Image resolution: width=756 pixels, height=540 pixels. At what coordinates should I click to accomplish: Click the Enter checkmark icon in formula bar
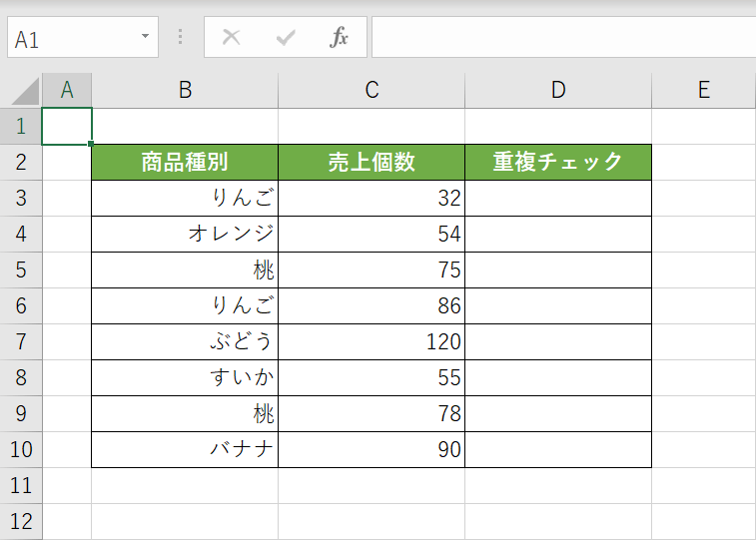coord(287,38)
